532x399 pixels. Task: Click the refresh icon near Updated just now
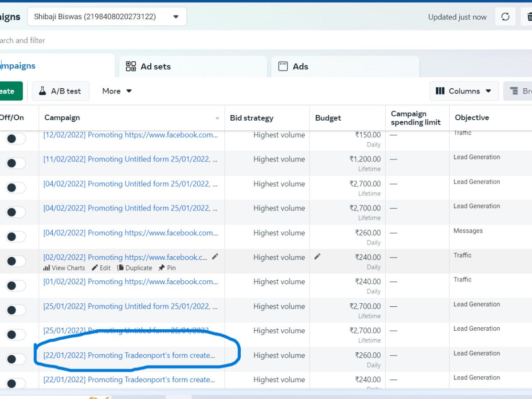pos(505,17)
